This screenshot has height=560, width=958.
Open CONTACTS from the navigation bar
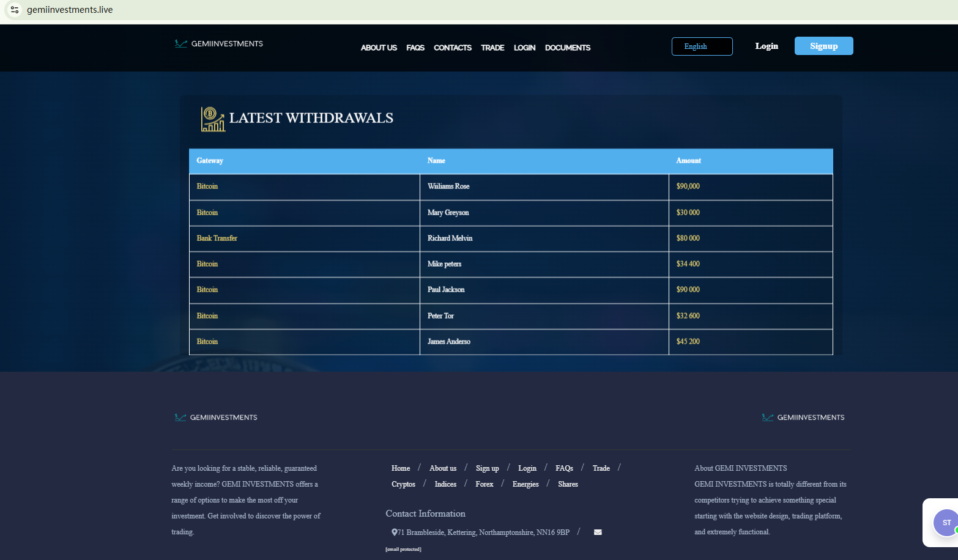(x=452, y=48)
